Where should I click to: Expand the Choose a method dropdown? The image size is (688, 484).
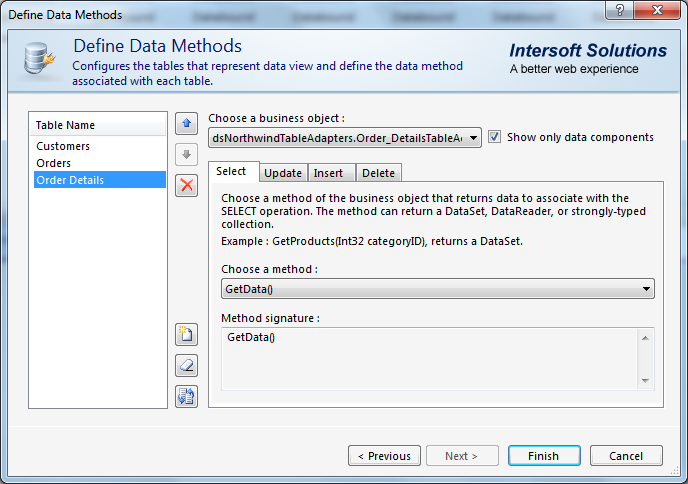646,289
